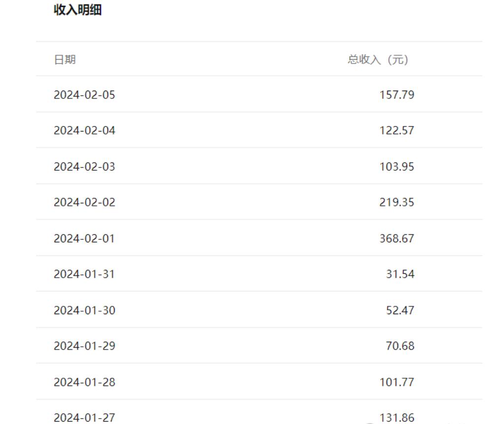The image size is (504, 424).
Task: Select the 2024-02-01 date entry
Action: pos(84,239)
